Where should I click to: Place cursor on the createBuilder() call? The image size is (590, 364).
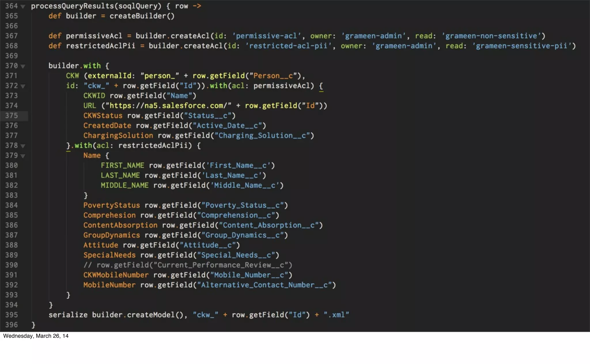142,16
